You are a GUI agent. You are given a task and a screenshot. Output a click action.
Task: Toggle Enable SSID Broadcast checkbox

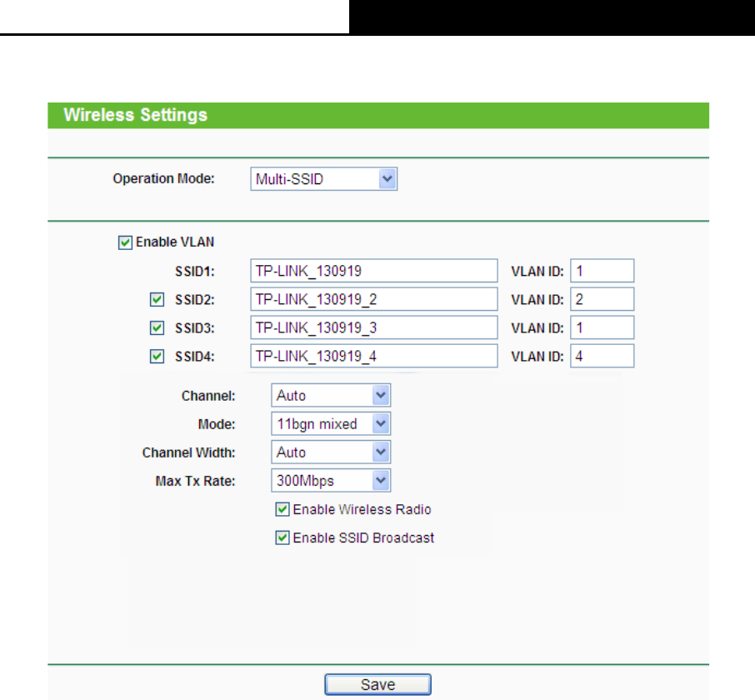282,537
